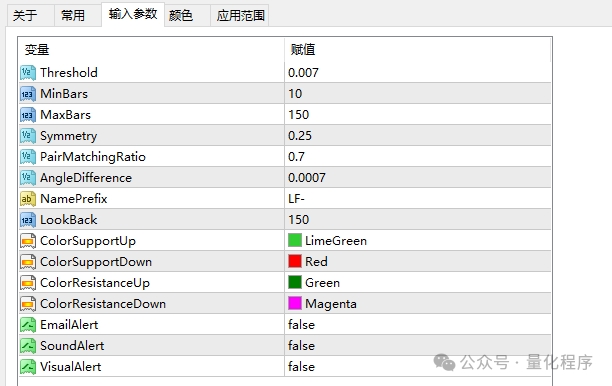Screen dimensions: 612x386
Task: Open the 颜色 tab
Action: (x=187, y=16)
